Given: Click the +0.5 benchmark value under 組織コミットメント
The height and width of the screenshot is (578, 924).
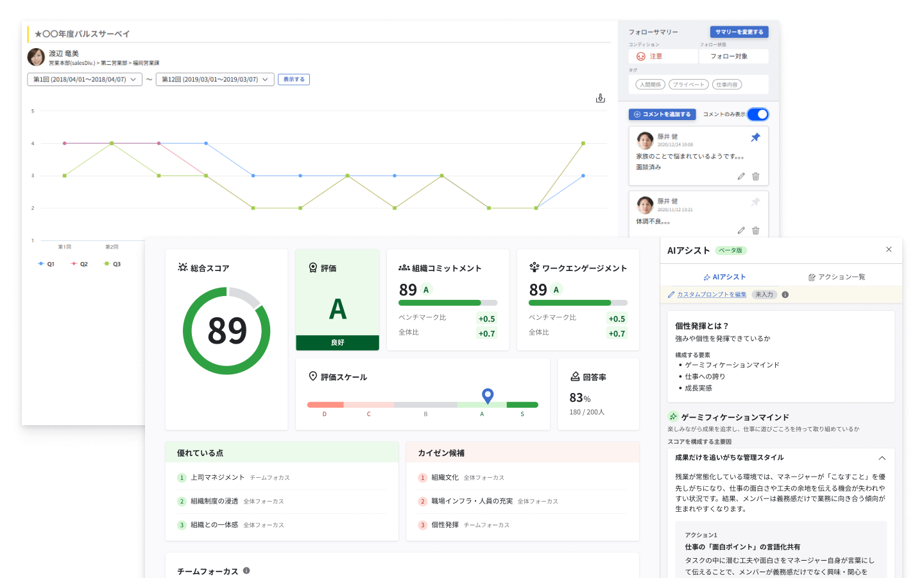Looking at the screenshot, I should pos(487,319).
